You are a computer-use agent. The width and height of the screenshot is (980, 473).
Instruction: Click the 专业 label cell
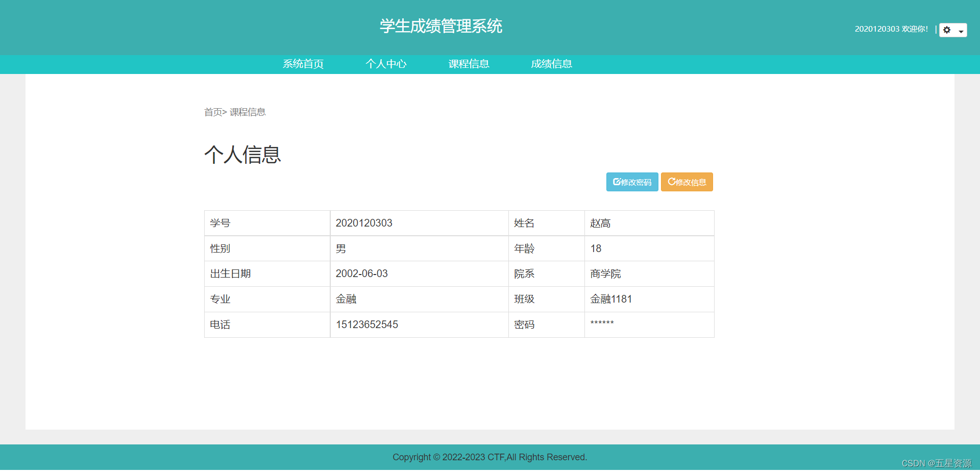(267, 299)
